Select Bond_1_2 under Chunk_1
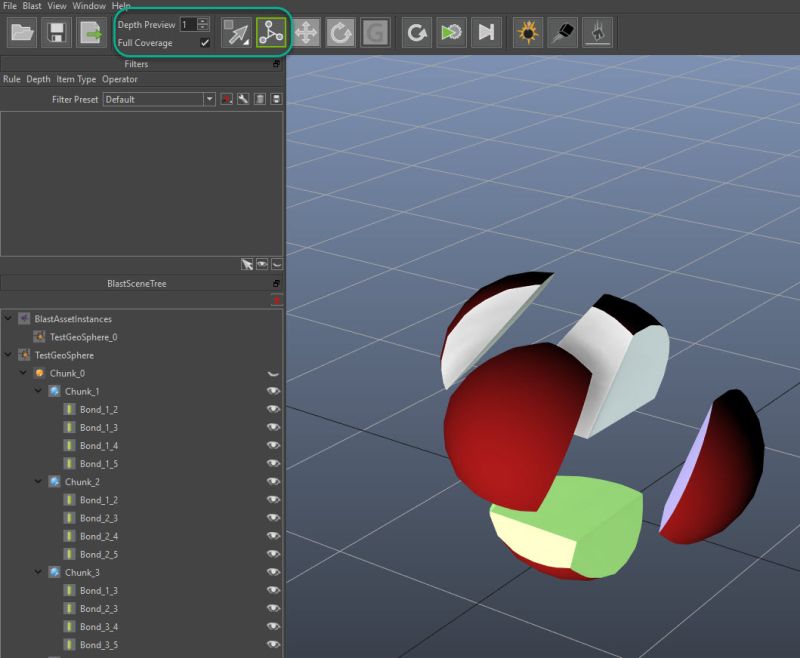This screenshot has height=658, width=800. point(99,410)
